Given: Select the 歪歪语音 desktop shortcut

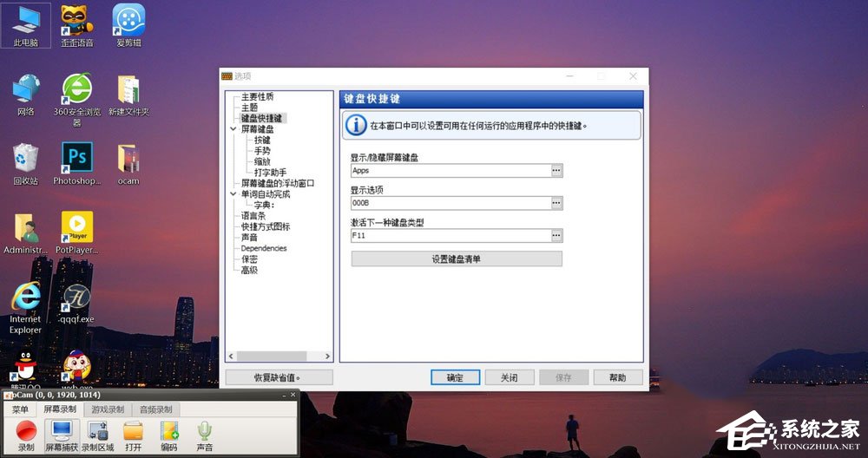Looking at the screenshot, I should 77,25.
